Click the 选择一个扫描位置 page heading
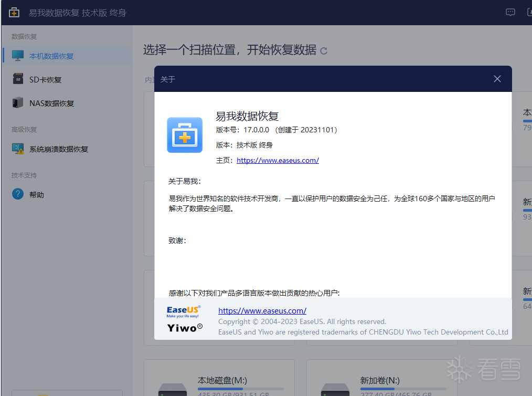 point(230,50)
